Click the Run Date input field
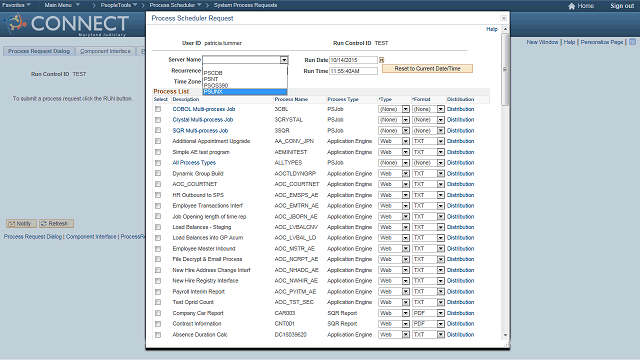640x360 pixels. pyautogui.click(x=353, y=60)
